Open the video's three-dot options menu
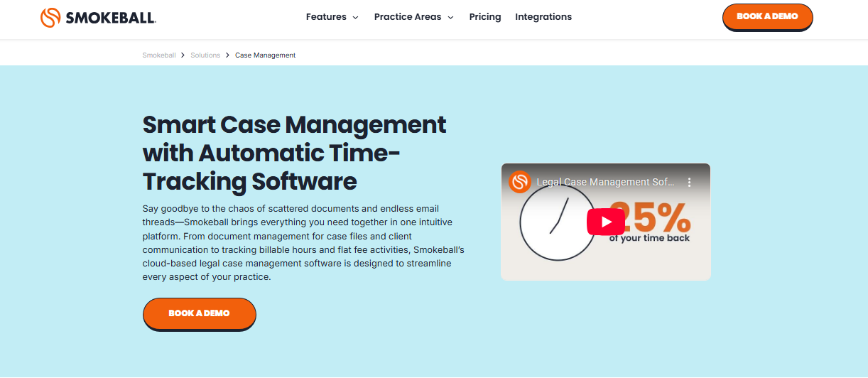The image size is (868, 378). (689, 183)
